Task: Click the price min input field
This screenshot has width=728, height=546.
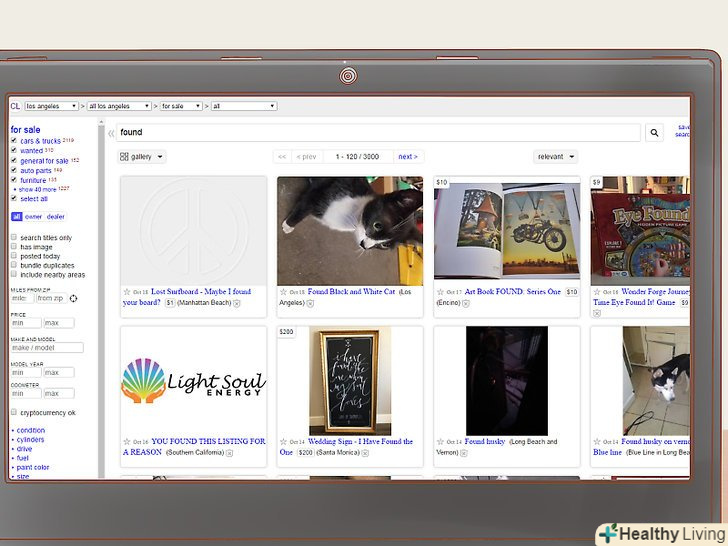Action: [26, 323]
